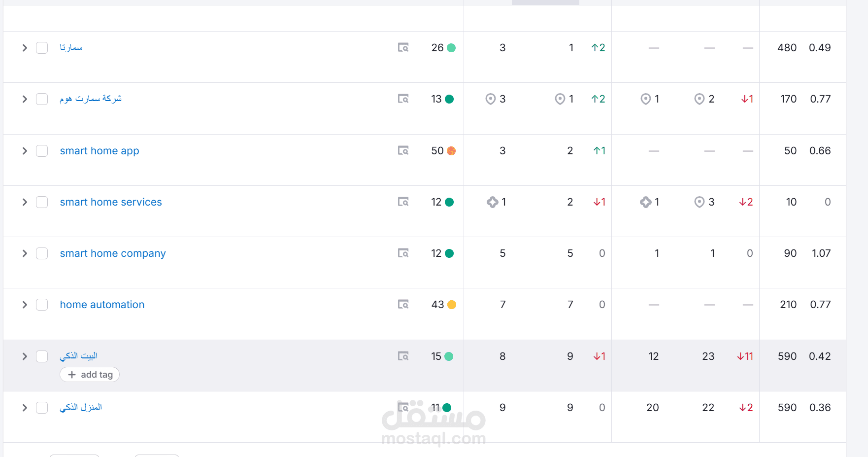
Task: Expand the smart home company row
Action: point(25,253)
